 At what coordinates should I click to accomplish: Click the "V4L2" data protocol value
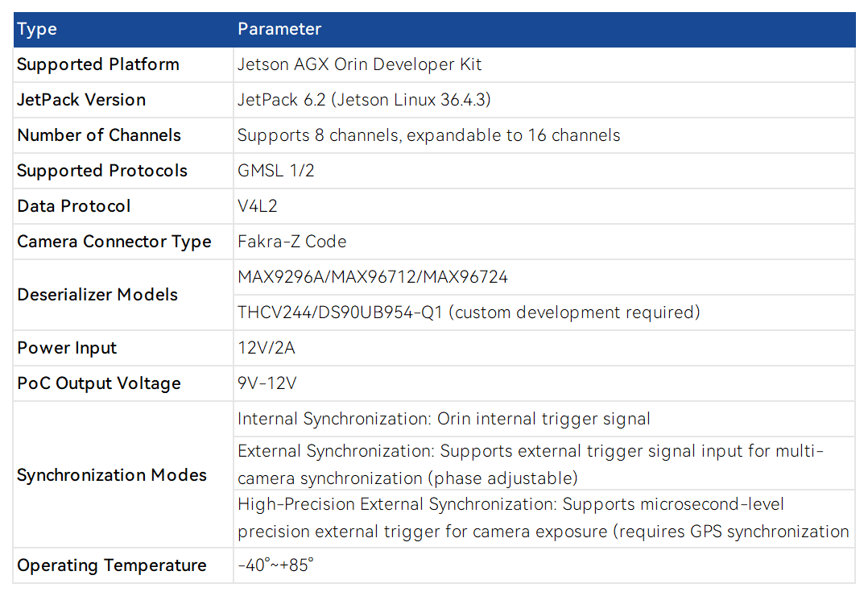[257, 206]
